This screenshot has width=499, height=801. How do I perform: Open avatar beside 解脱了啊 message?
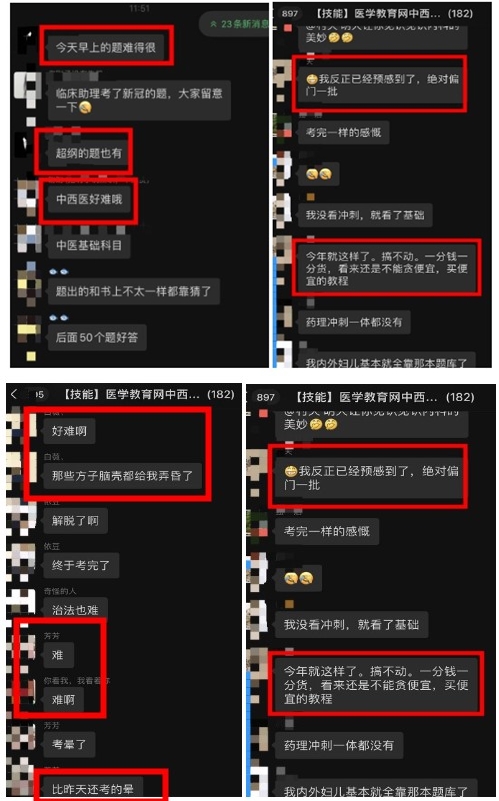tap(23, 515)
